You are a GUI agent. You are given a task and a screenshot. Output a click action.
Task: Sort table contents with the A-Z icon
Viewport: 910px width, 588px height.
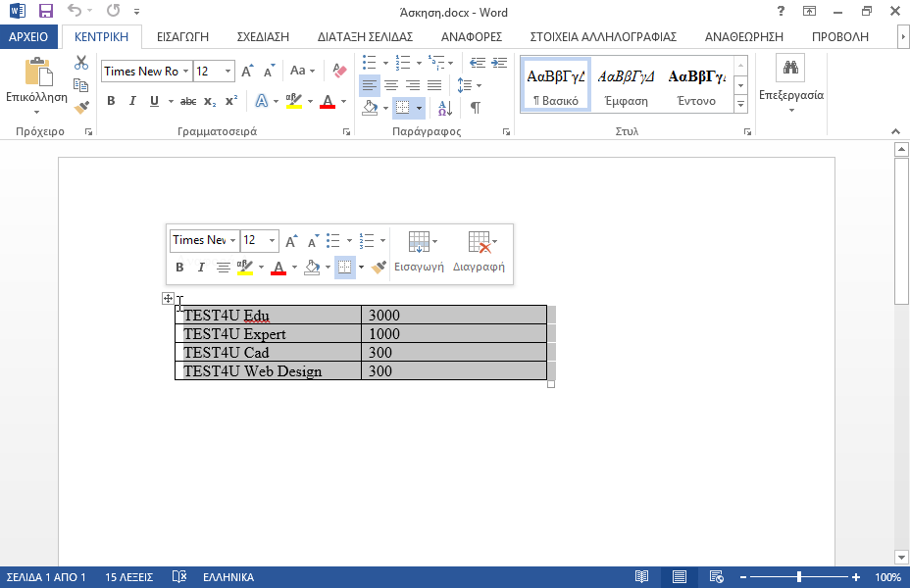pos(445,107)
